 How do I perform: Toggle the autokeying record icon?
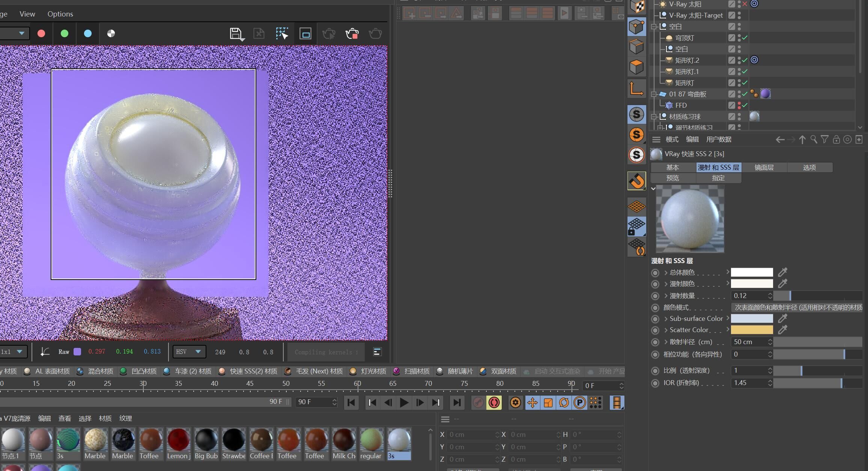click(x=494, y=402)
